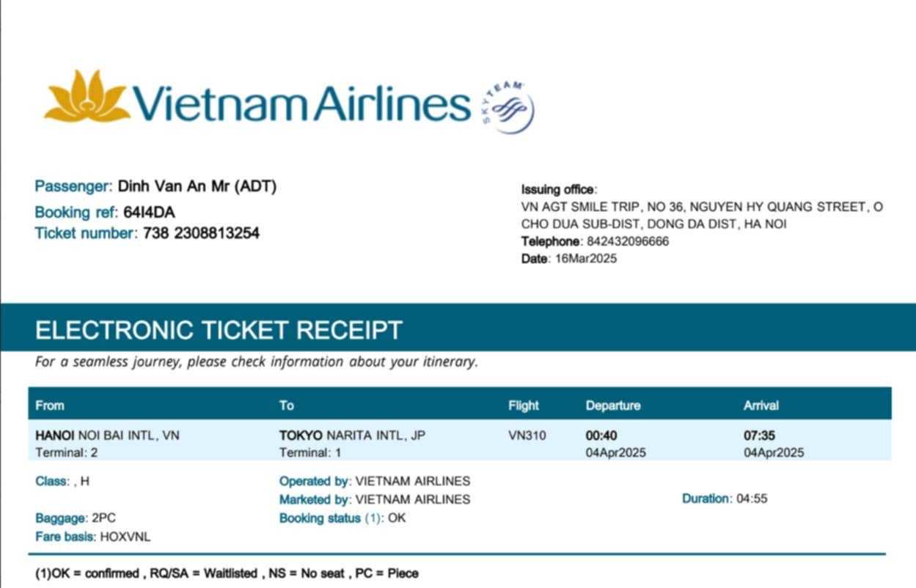Image resolution: width=916 pixels, height=588 pixels.
Task: Click the Departure column header
Action: click(x=612, y=405)
